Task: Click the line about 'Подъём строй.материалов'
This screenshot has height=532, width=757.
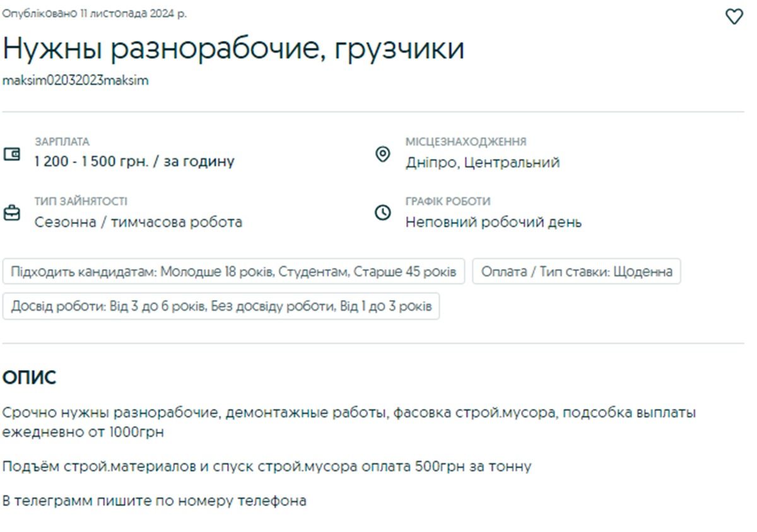Action: 266,467
